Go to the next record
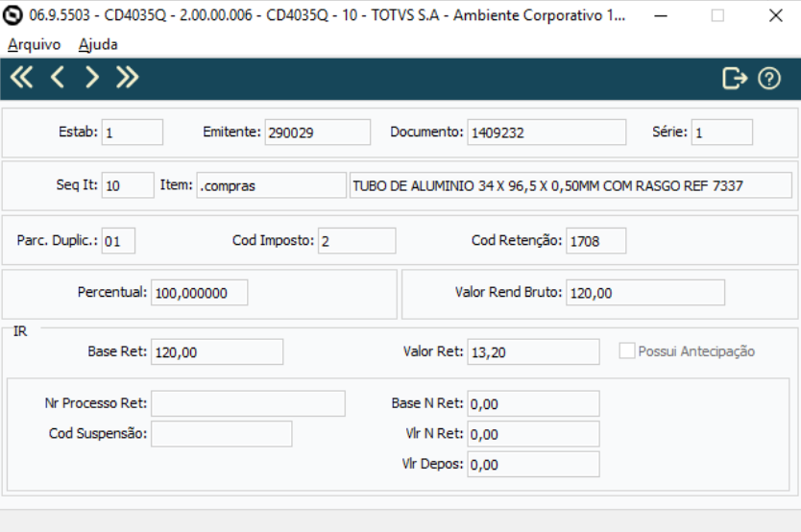Image resolution: width=801 pixels, height=532 pixels. (x=92, y=79)
